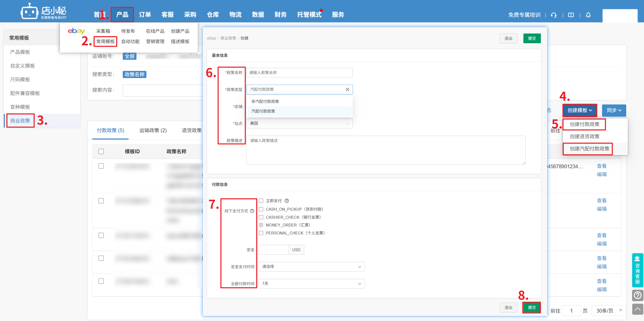The height and width of the screenshot is (321, 644).
Task: Click the eBay platform logo
Action: (x=76, y=31)
